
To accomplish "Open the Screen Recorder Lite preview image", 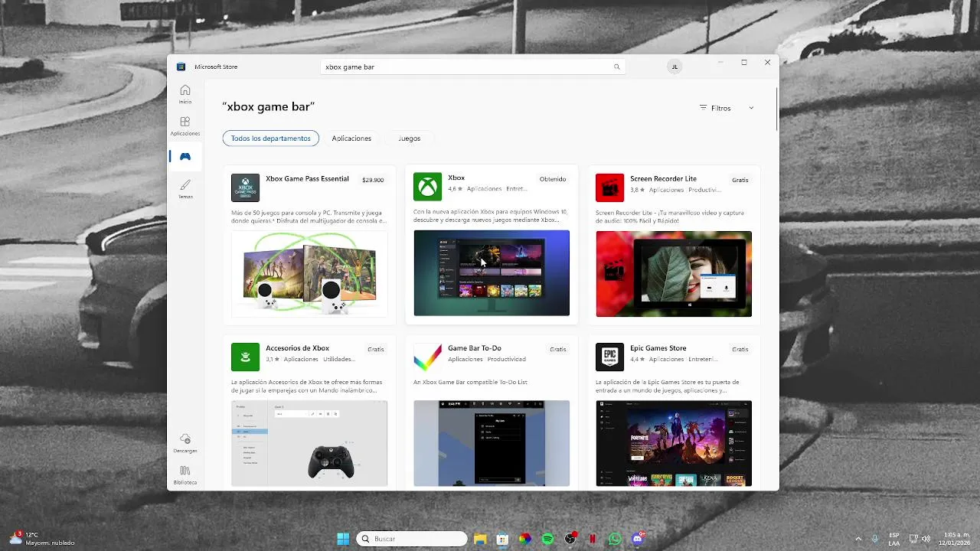I will [x=674, y=274].
